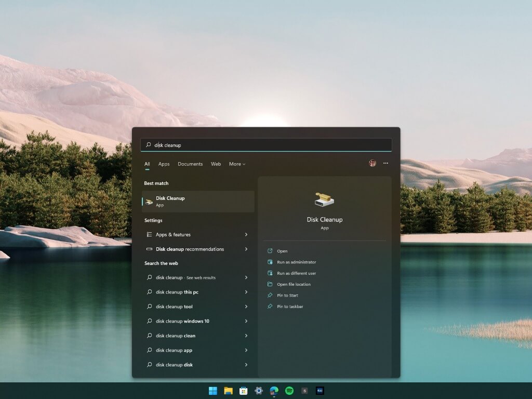Image resolution: width=532 pixels, height=399 pixels.
Task: Switch to the Documents filter tab
Action: [190, 164]
